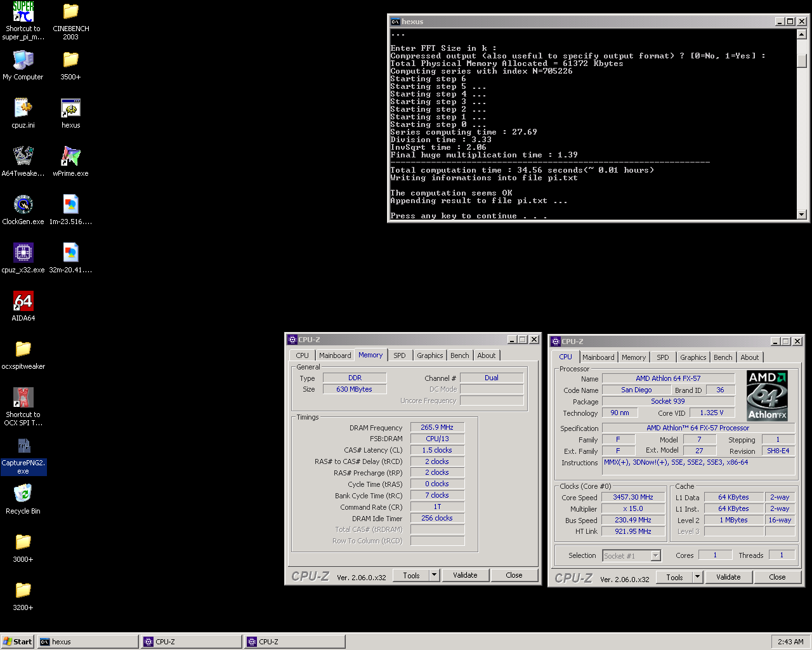The width and height of the screenshot is (812, 650).
Task: Switch to first CPU-Z taskbar button
Action: (192, 642)
